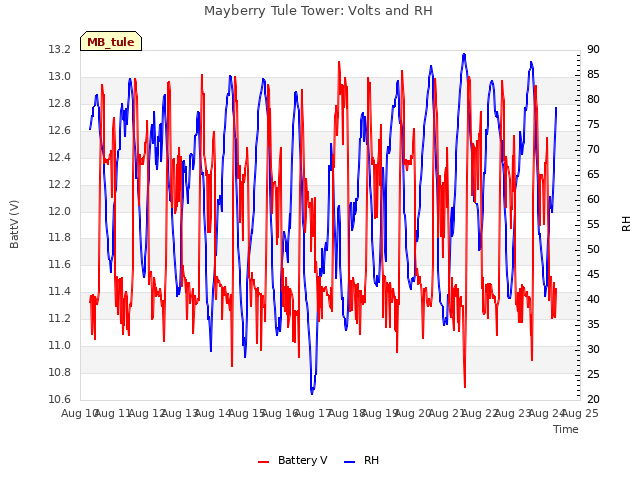Screen dimensions: 640x480
Task: Click the 55 right axis value
Action: point(593,224)
